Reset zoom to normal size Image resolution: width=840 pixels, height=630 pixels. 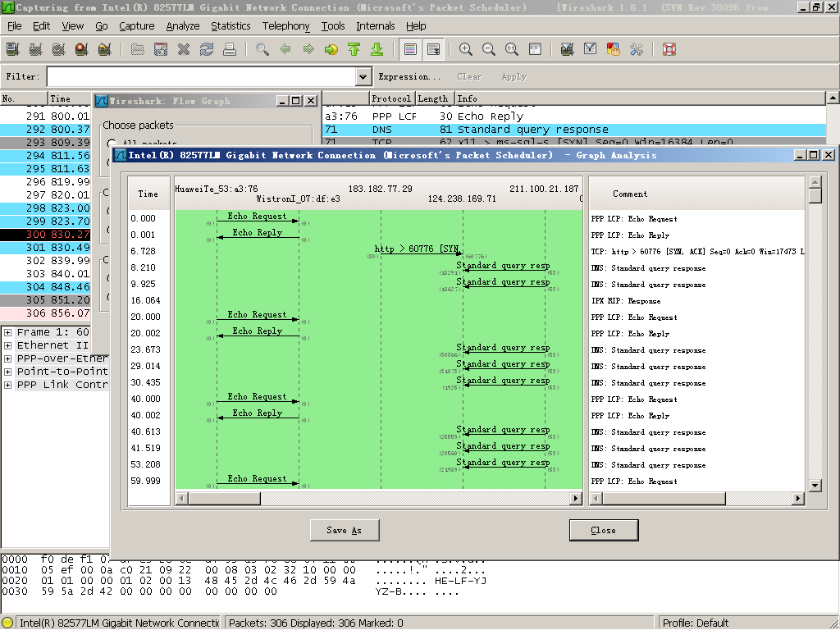tap(512, 49)
